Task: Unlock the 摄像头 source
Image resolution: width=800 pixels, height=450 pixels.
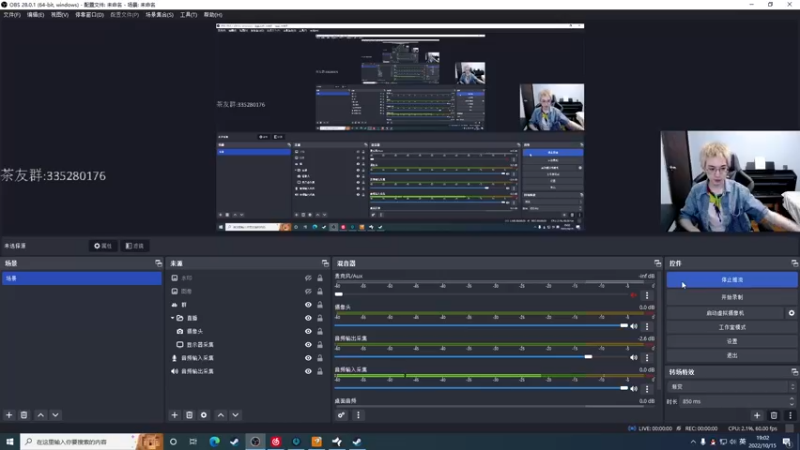Action: (320, 331)
